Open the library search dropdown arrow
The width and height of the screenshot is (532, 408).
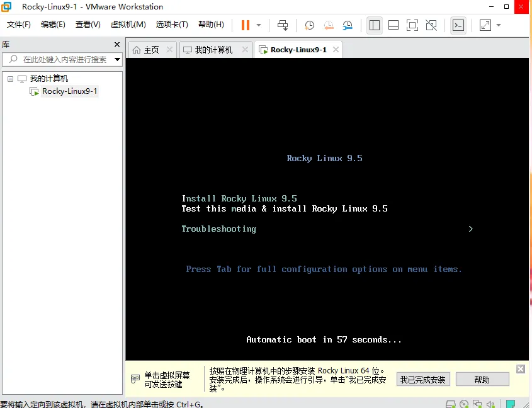(x=117, y=59)
